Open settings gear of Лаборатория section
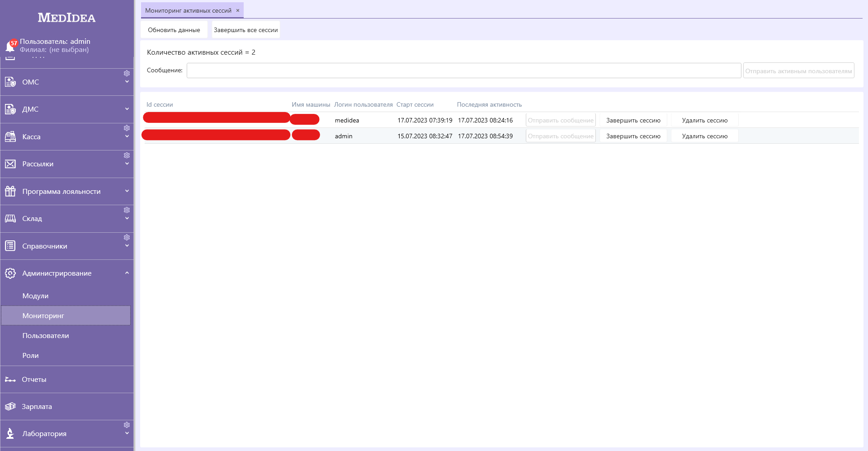 tap(127, 425)
